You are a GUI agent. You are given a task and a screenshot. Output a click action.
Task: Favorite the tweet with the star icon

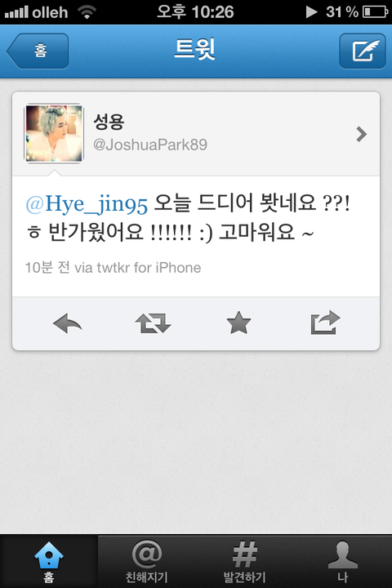238,323
